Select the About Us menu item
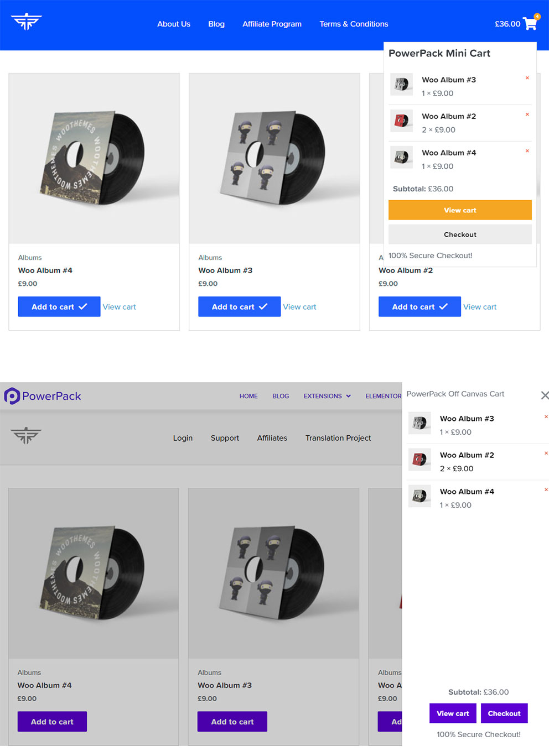This screenshot has width=549, height=756. click(173, 24)
